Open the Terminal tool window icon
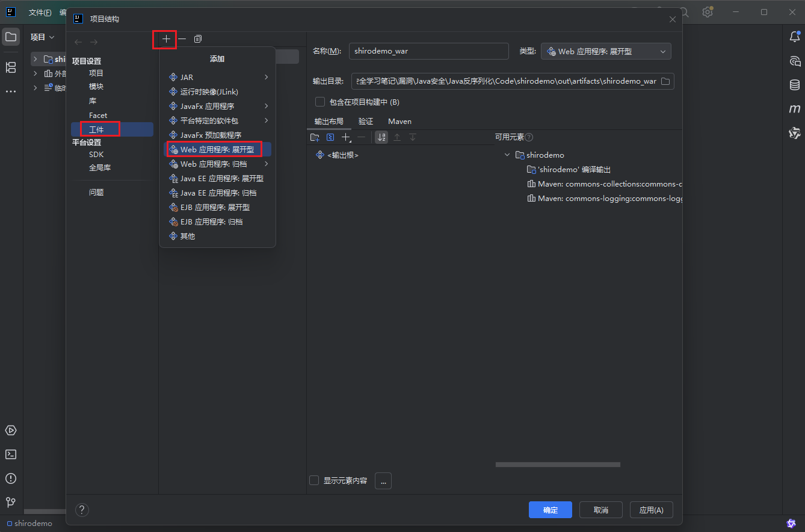This screenshot has width=805, height=532. point(11,454)
